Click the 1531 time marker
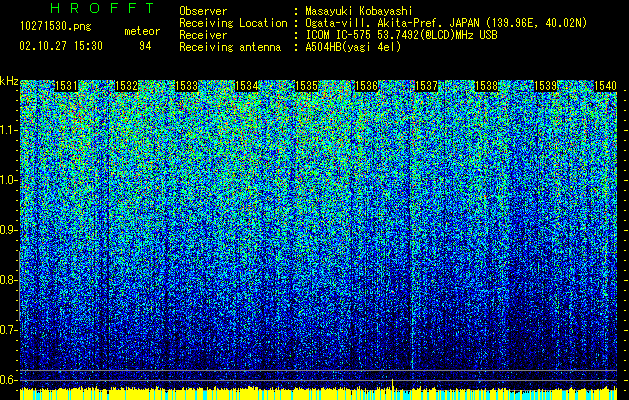 click(x=66, y=86)
